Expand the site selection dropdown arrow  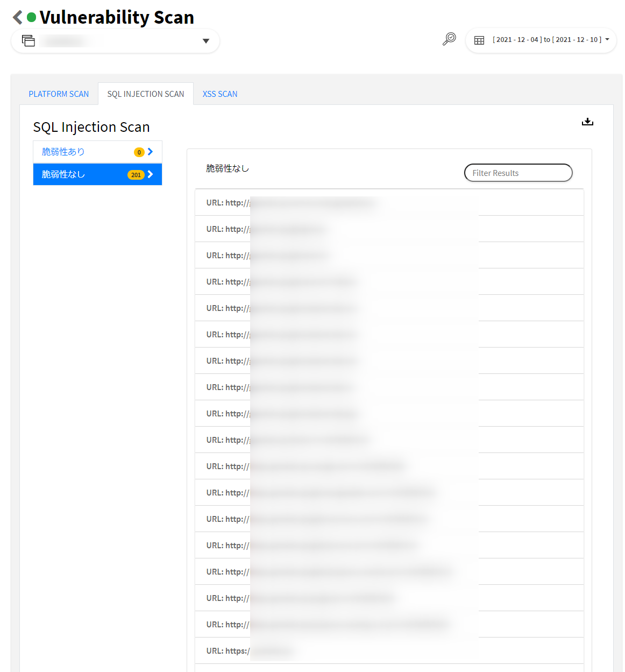[205, 41]
